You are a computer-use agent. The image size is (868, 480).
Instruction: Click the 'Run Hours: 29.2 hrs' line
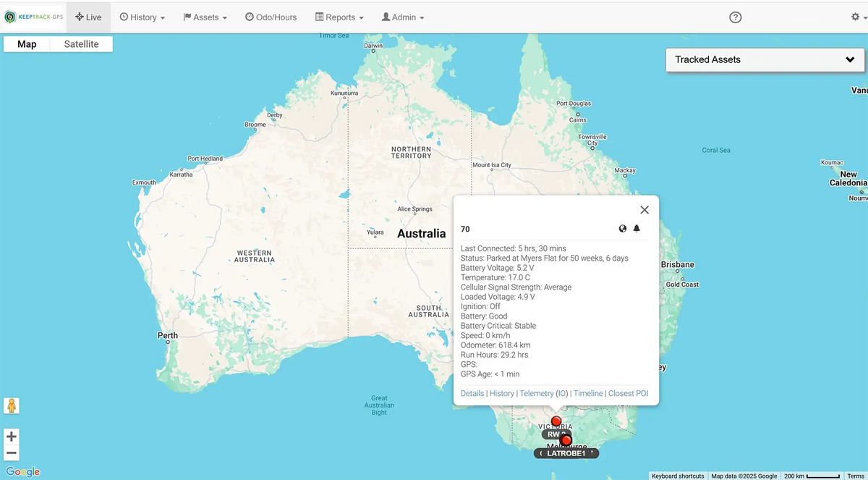[x=494, y=355]
